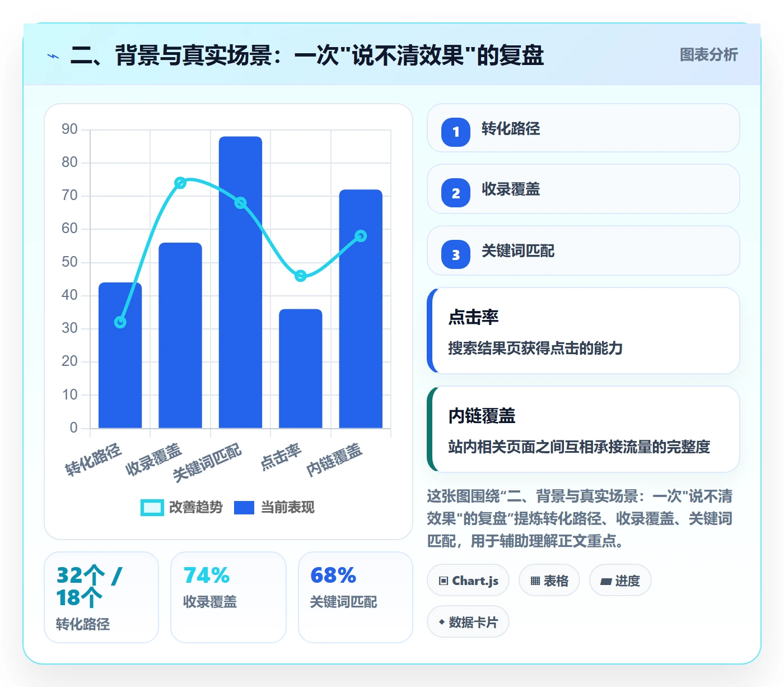Select the tallest blue bar for 关键词匹配
The image size is (784, 687).
click(x=240, y=282)
